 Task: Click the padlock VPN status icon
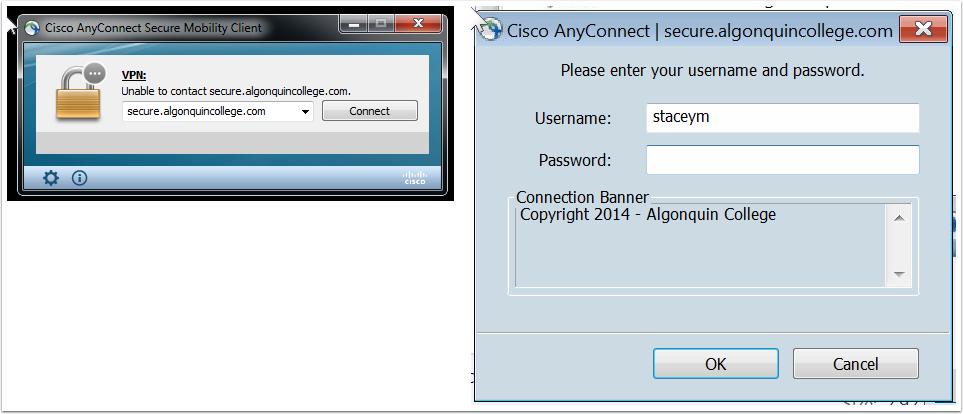click(75, 94)
